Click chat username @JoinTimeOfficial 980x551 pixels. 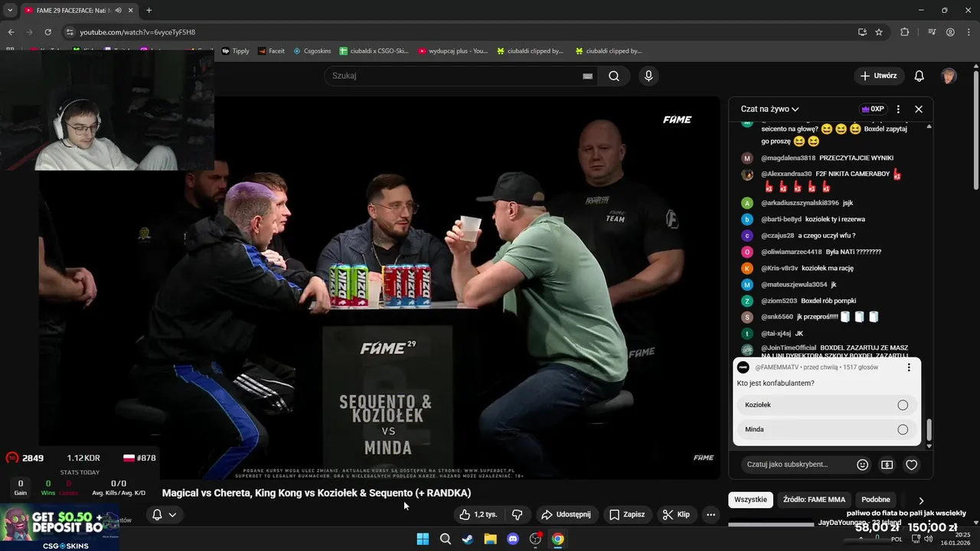pyautogui.click(x=789, y=348)
